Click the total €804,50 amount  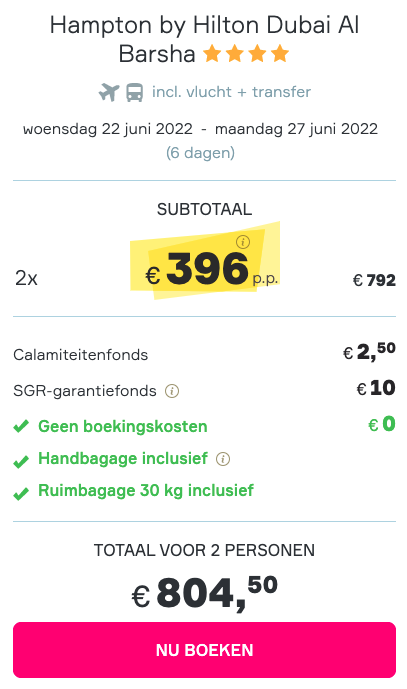204,593
